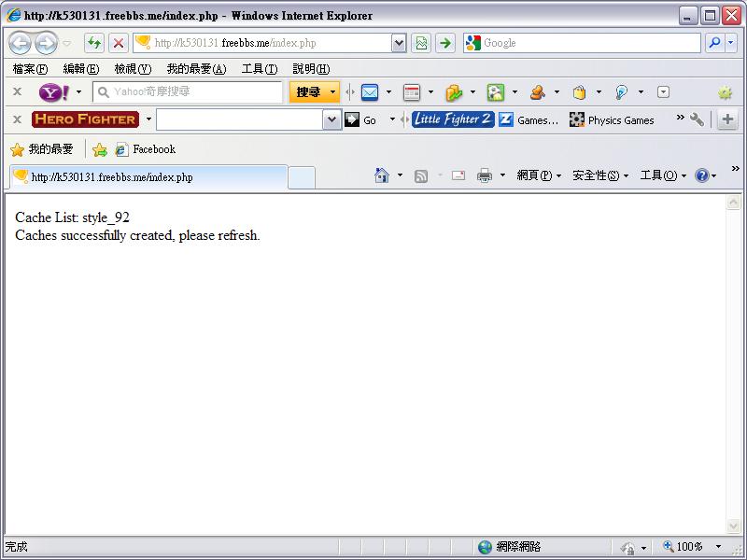The image size is (747, 560).
Task: Open the Home page icon
Action: click(x=381, y=175)
